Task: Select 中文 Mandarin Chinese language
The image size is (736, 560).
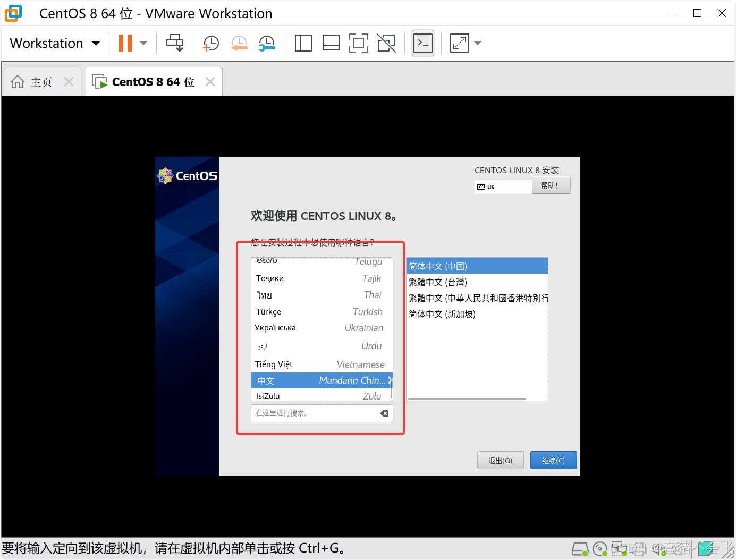Action: [x=321, y=380]
